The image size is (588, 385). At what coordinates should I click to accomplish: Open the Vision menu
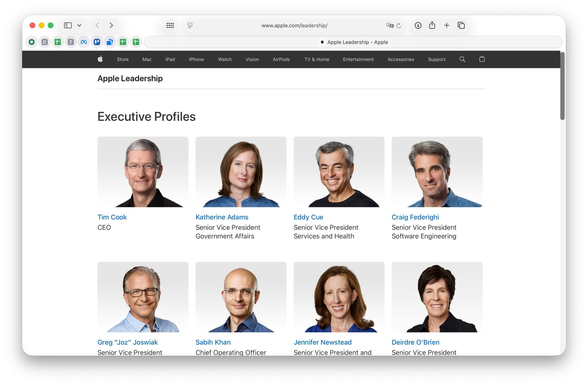pyautogui.click(x=252, y=59)
